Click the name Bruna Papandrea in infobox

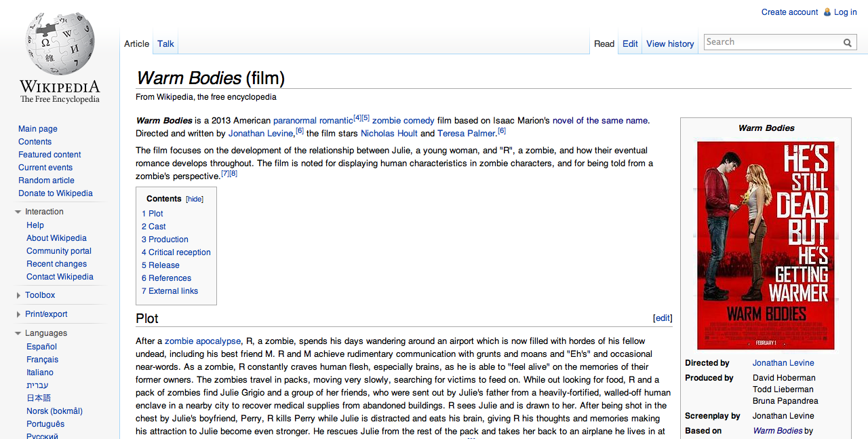[x=785, y=401]
